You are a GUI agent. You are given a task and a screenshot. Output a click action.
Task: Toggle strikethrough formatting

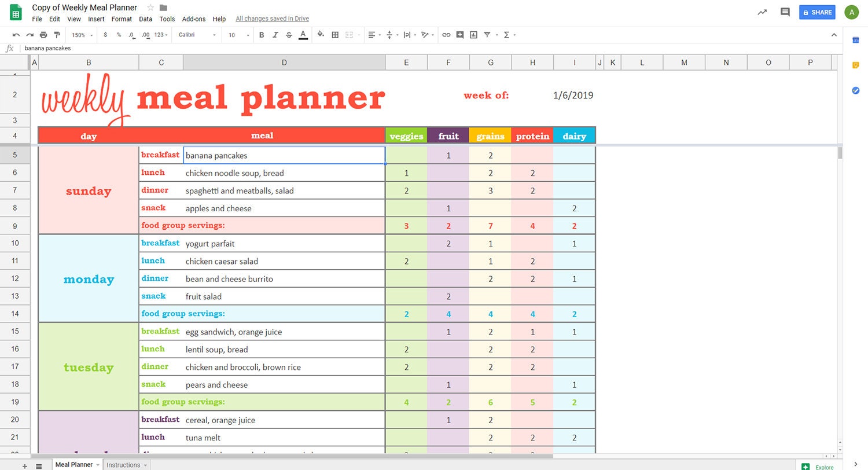coord(288,35)
